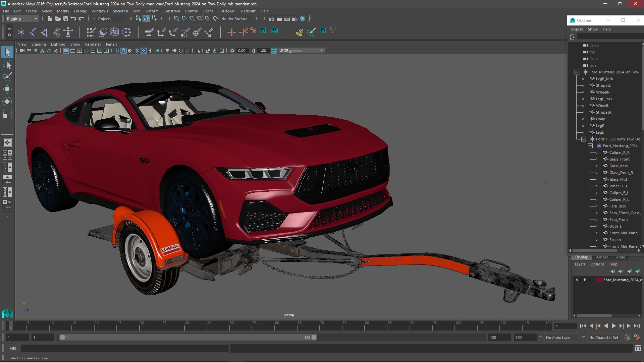Click the Open Scene folder icon
644x362 pixels.
(58, 19)
